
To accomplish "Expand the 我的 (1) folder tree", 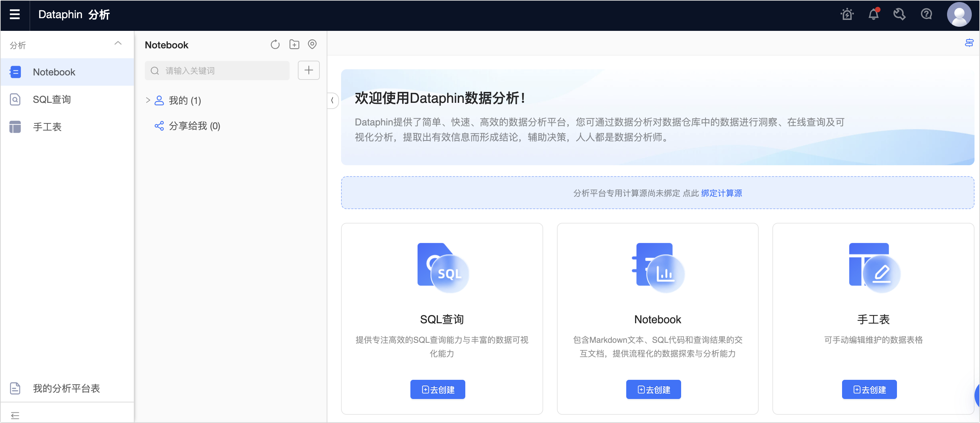I will [148, 100].
